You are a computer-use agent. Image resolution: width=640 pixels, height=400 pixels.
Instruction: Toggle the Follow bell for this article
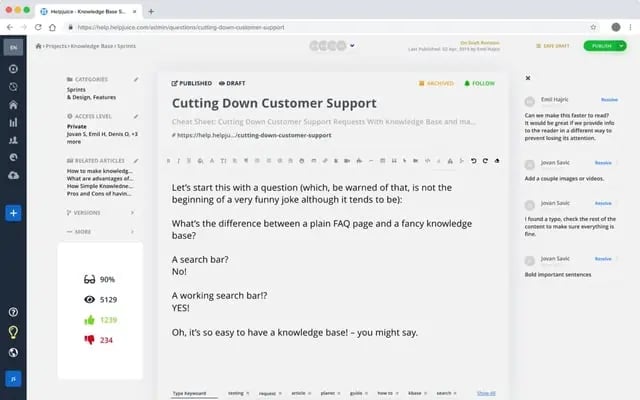coord(479,84)
